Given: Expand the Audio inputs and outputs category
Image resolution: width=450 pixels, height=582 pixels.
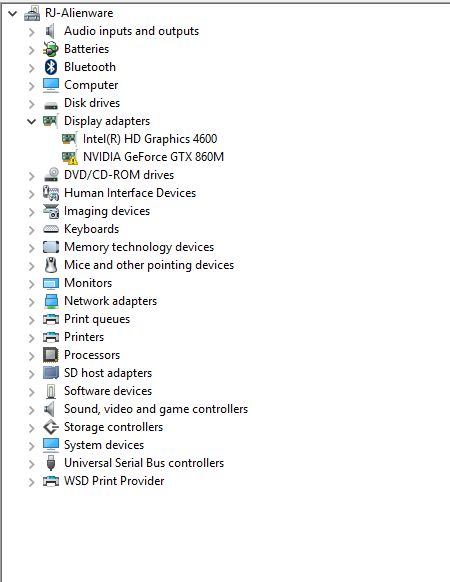Looking at the screenshot, I should click(32, 32).
